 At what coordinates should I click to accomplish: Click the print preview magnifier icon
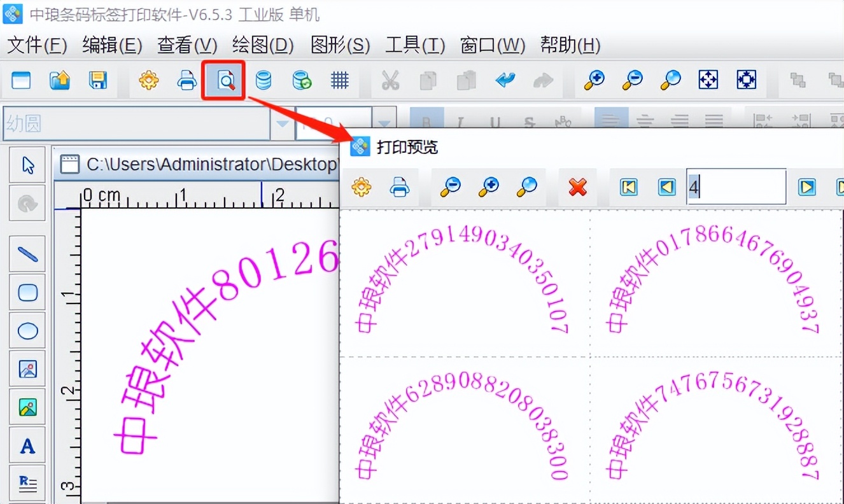tap(223, 80)
